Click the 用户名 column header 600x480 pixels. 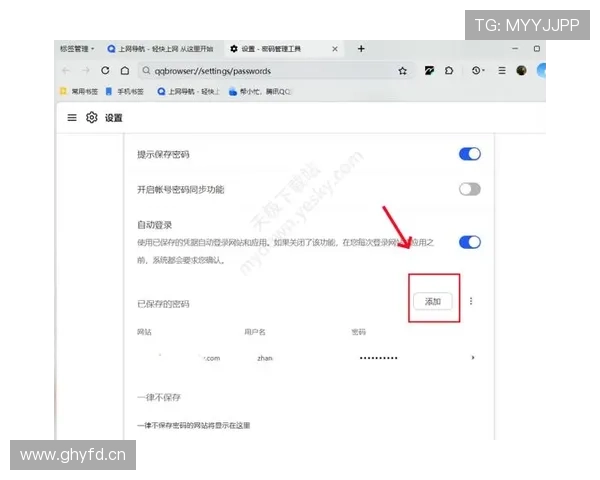tap(255, 332)
